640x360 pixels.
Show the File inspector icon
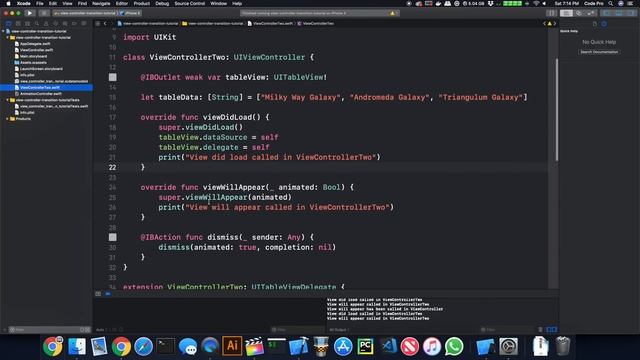tap(595, 24)
